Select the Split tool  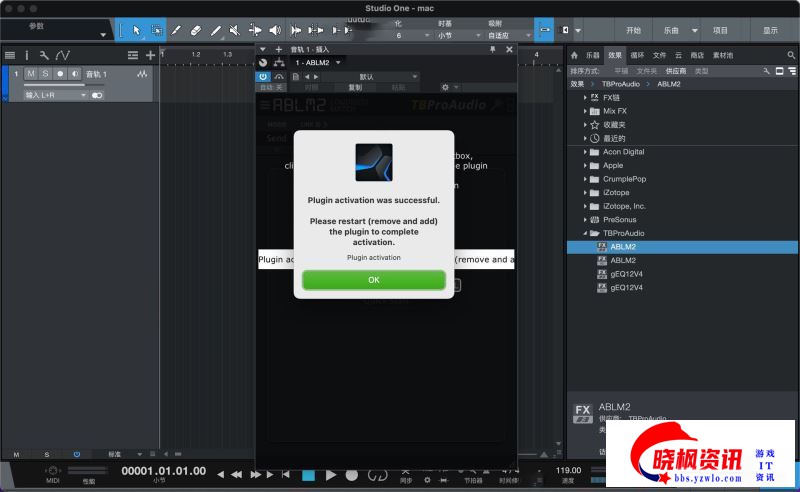tap(176, 30)
